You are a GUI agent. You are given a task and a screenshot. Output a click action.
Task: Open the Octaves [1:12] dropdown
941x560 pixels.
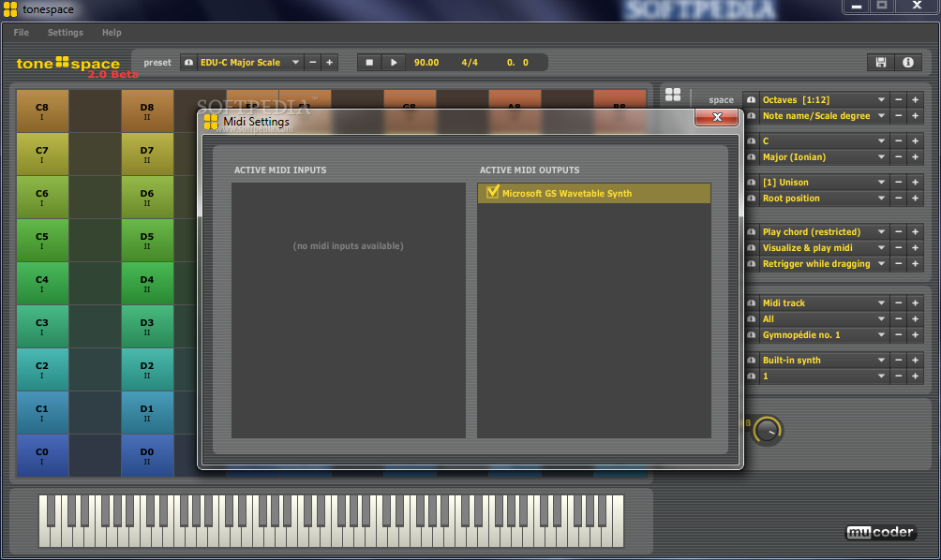(x=824, y=99)
